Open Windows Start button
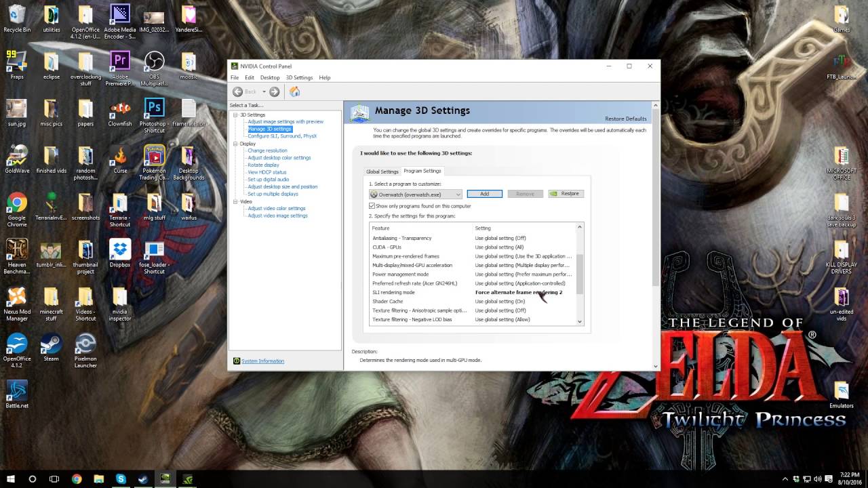Image resolution: width=868 pixels, height=488 pixels. 11,479
